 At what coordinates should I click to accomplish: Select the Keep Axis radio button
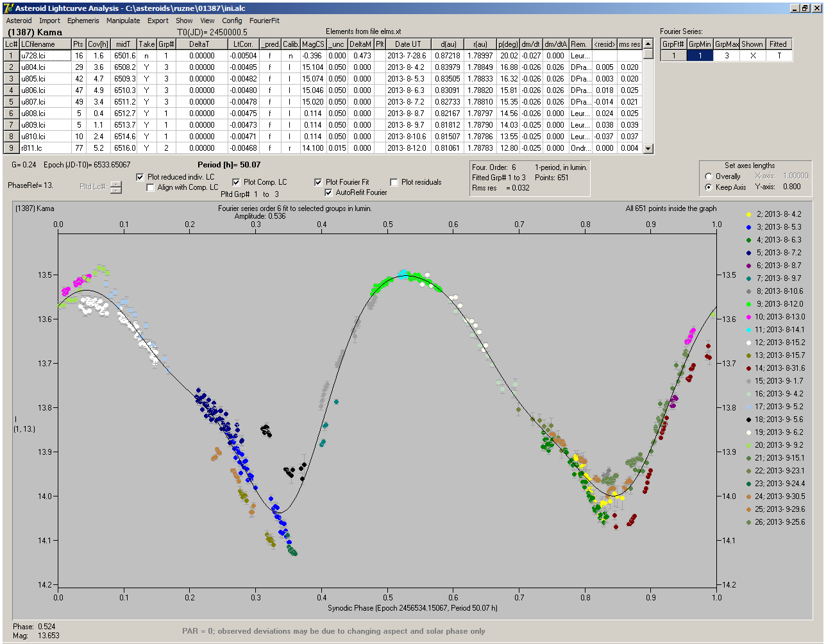pos(709,187)
